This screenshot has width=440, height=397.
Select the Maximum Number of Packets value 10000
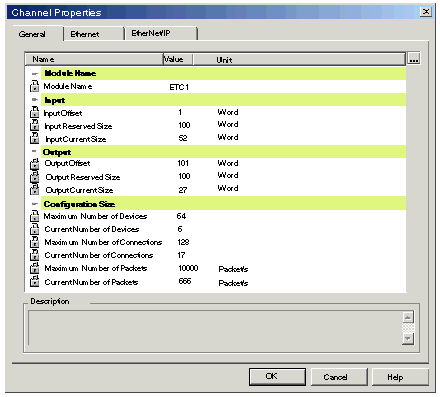(x=188, y=268)
